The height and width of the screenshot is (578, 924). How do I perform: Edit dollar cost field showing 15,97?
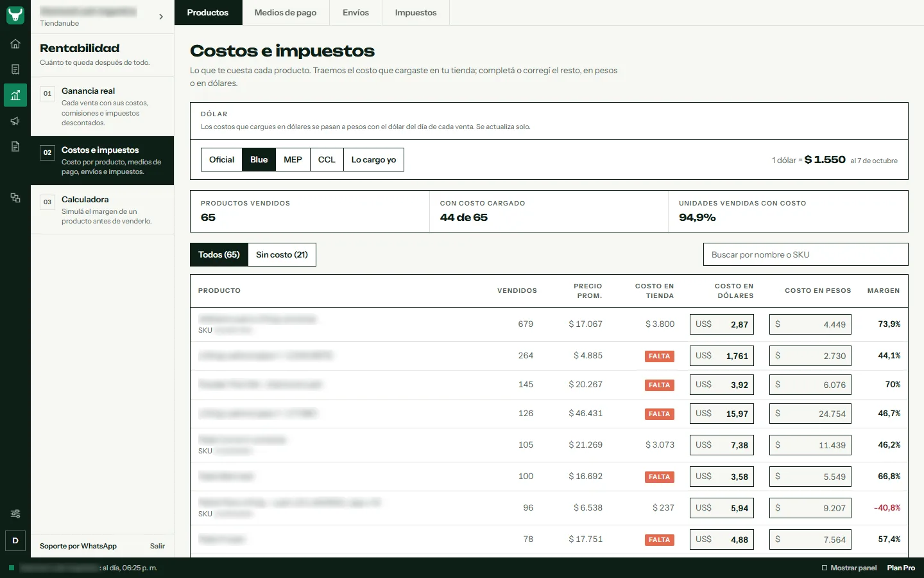722,414
